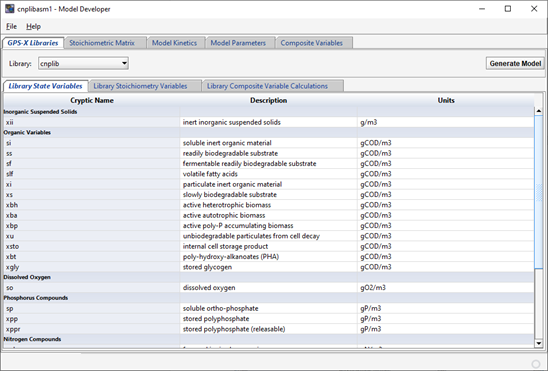Select the xi cryptic name cell
Viewport: 548px width, 371px height.
tap(92, 184)
